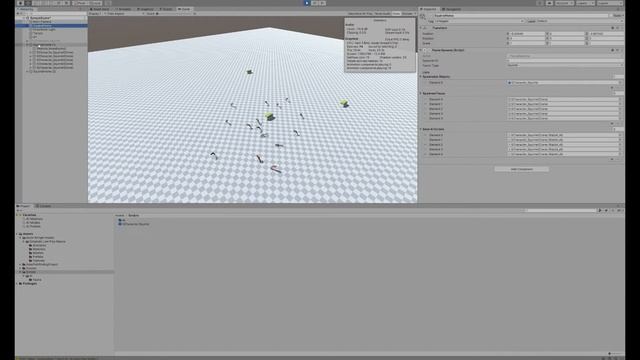Click the Project panel search field
640x360 pixels.
(561, 210)
